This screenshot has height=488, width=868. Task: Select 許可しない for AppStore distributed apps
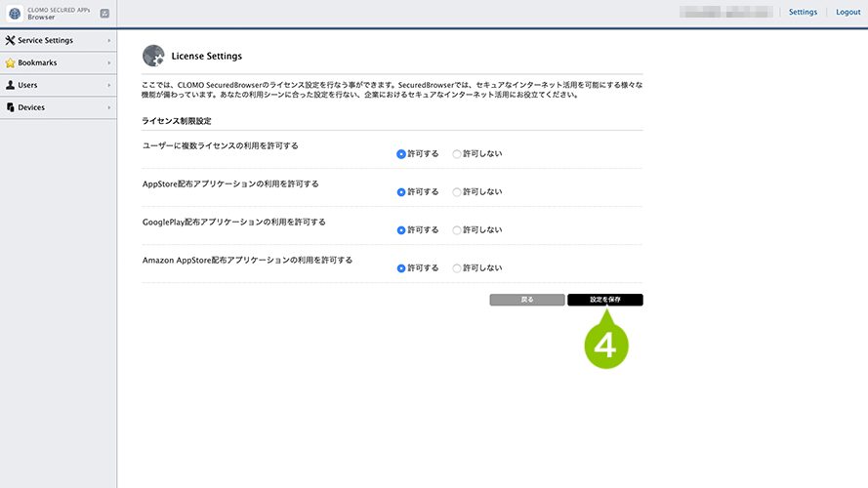pos(457,192)
